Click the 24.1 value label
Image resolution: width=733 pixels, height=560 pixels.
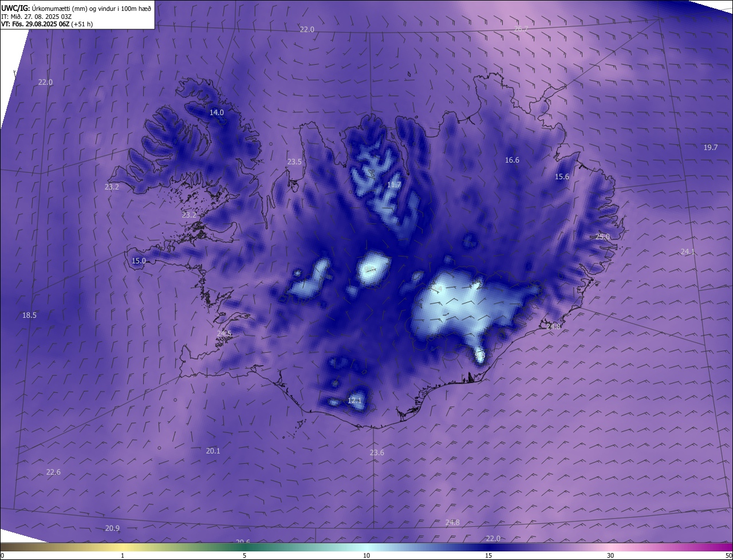(688, 252)
